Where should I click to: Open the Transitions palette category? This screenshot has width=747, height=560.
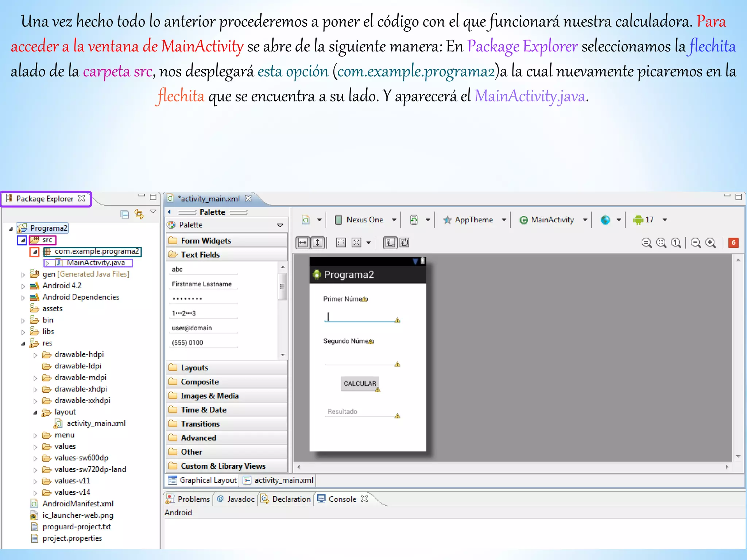click(x=227, y=424)
